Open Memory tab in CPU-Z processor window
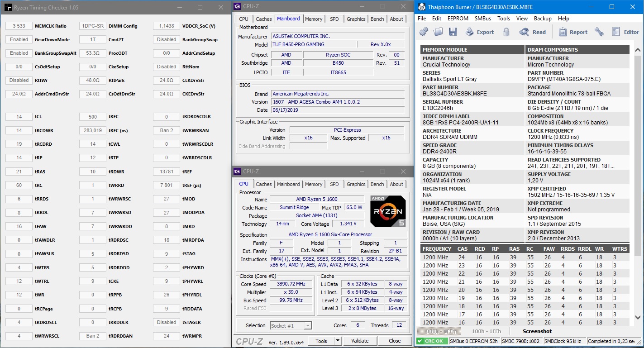The image size is (644, 348). pos(314,184)
